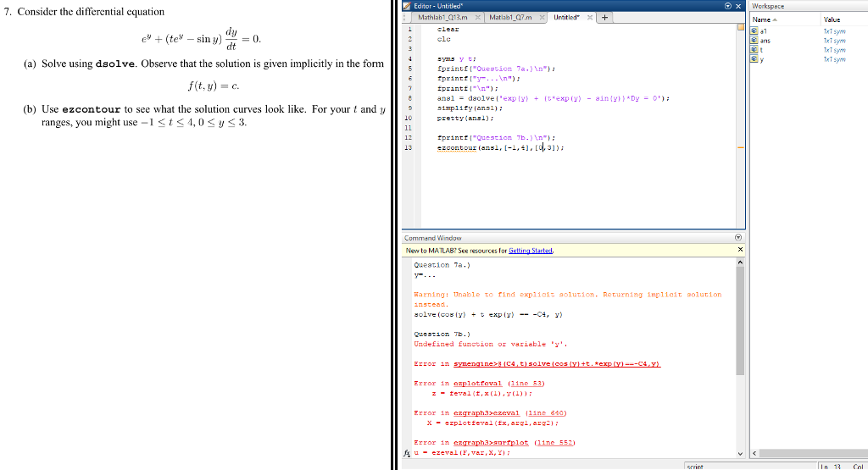Switch to the Matlab1_Q7.m editor tab
The image size is (868, 470).
[509, 17]
